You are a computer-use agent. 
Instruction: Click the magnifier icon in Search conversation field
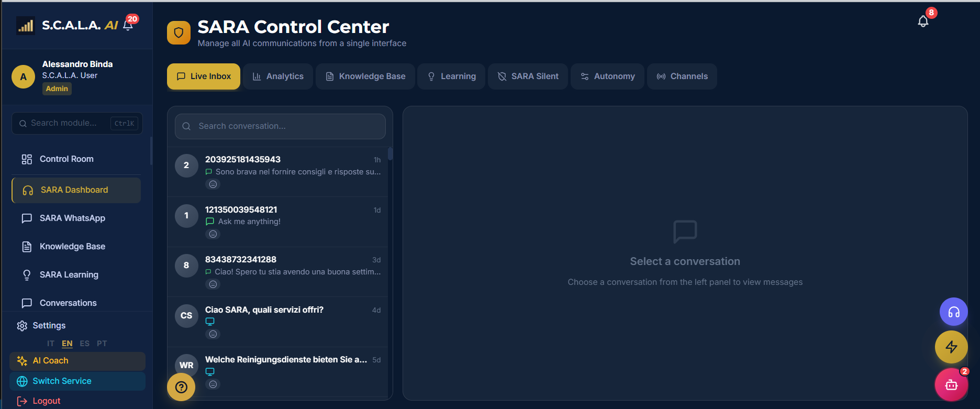click(x=186, y=126)
